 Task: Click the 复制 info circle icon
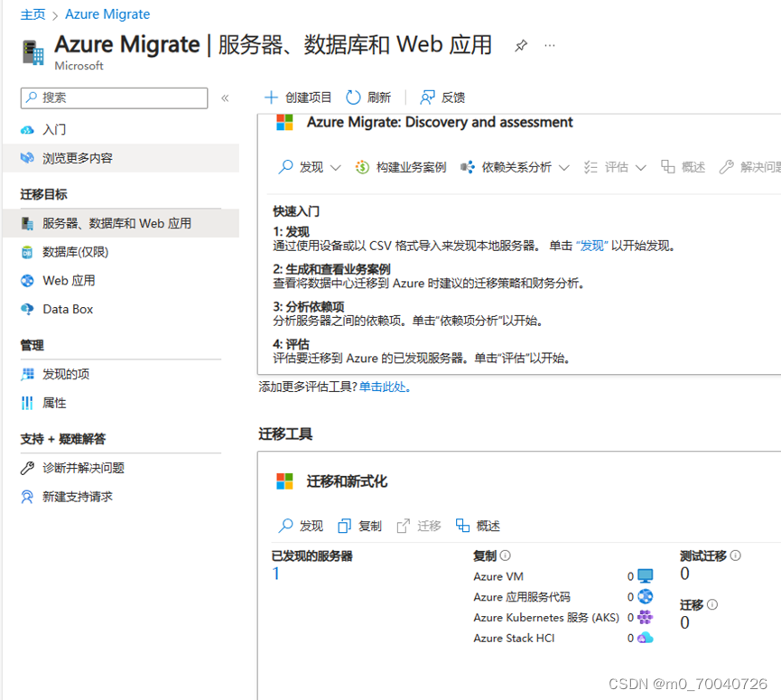coord(506,555)
